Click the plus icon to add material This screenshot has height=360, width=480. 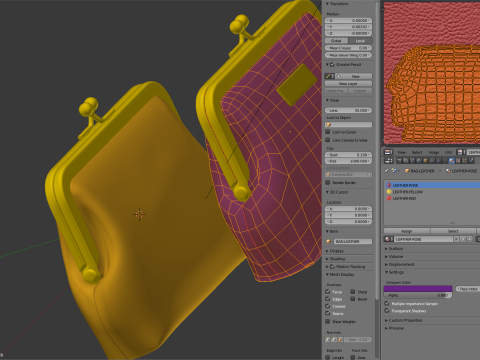(x=463, y=239)
